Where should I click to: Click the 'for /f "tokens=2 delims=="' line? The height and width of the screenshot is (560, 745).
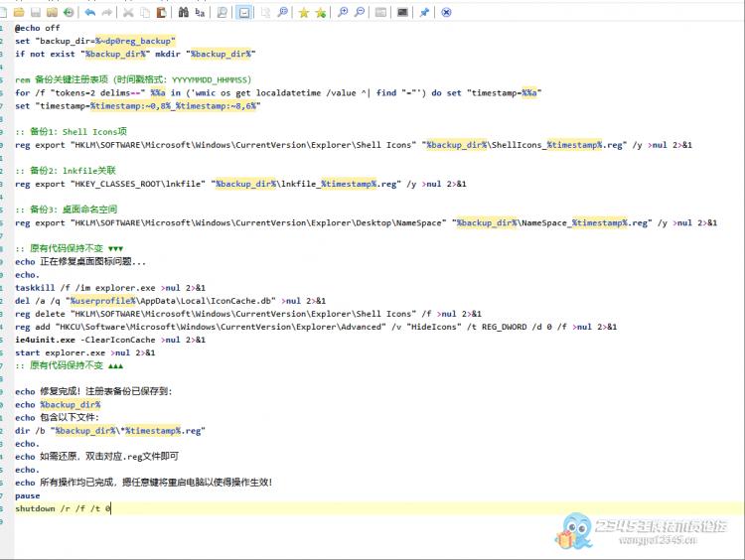[x=278, y=92]
